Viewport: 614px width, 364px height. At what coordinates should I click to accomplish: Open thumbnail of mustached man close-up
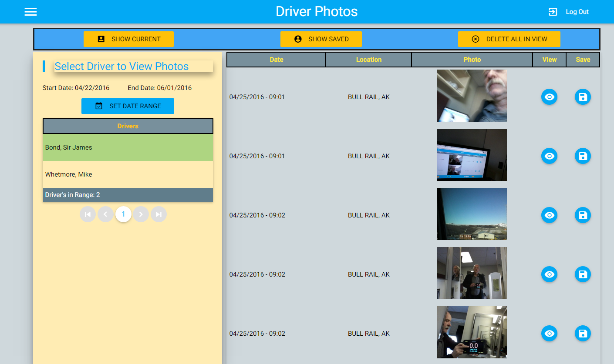[472, 96]
